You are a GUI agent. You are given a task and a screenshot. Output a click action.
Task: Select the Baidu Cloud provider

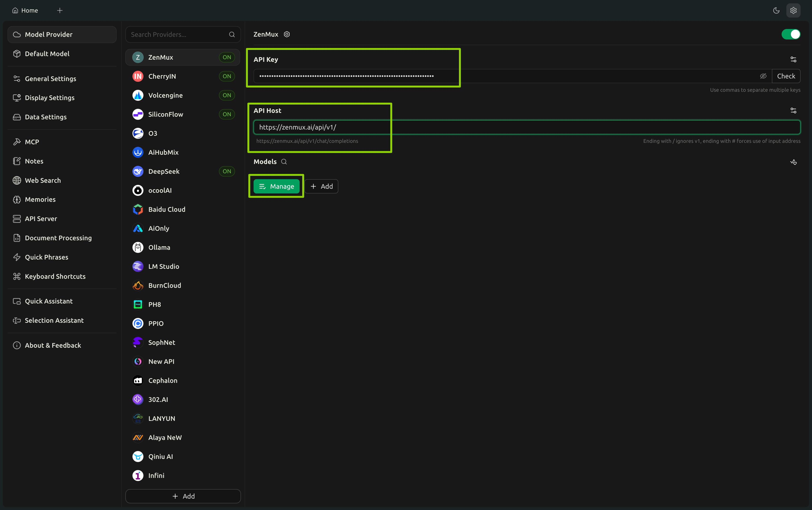pos(183,209)
